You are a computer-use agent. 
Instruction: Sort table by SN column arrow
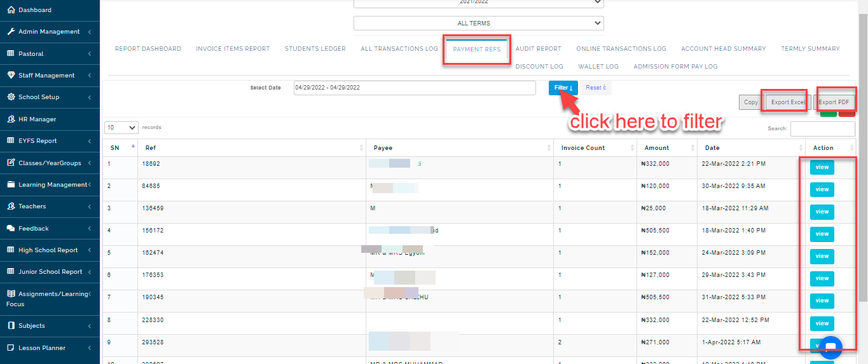pyautogui.click(x=133, y=147)
